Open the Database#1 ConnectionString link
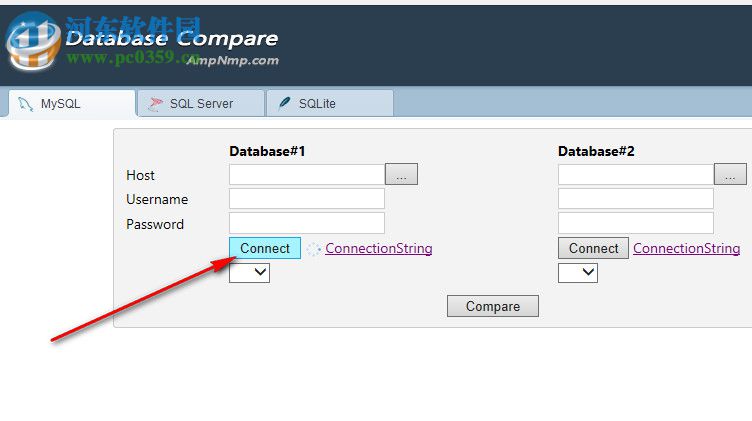 coord(379,248)
